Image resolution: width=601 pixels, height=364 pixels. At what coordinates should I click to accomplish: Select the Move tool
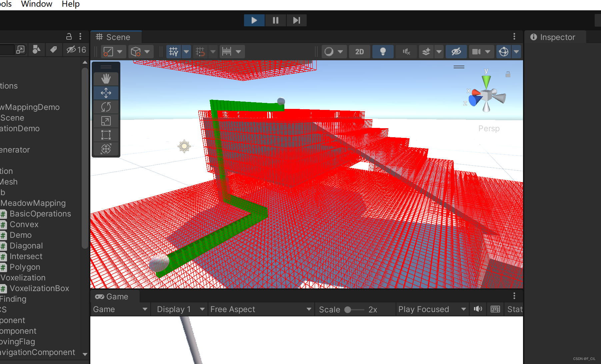pos(106,93)
